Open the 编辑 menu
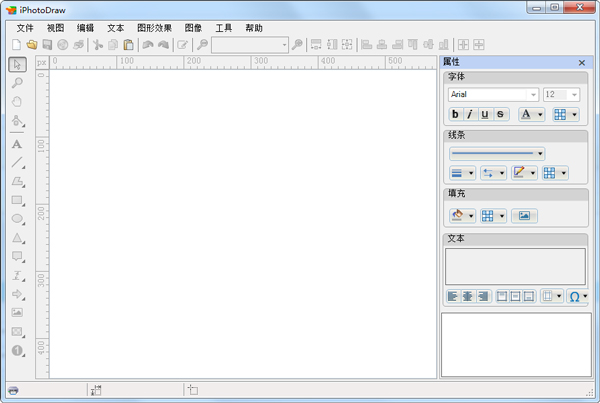This screenshot has height=403, width=600. pos(85,28)
